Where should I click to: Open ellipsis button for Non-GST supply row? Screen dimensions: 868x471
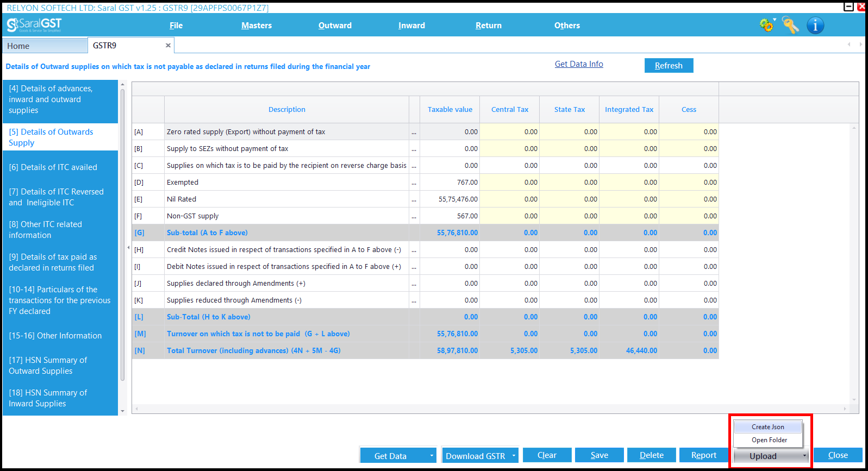(x=414, y=216)
